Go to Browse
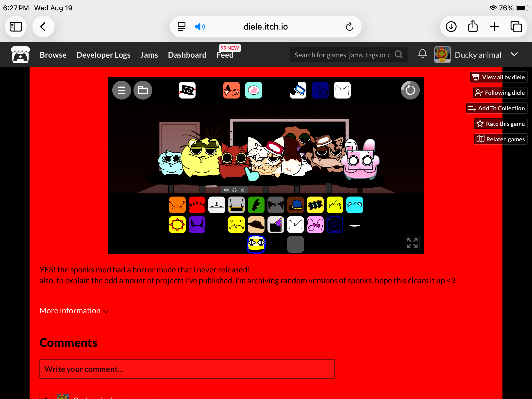Image resolution: width=532 pixels, height=399 pixels. tap(53, 55)
